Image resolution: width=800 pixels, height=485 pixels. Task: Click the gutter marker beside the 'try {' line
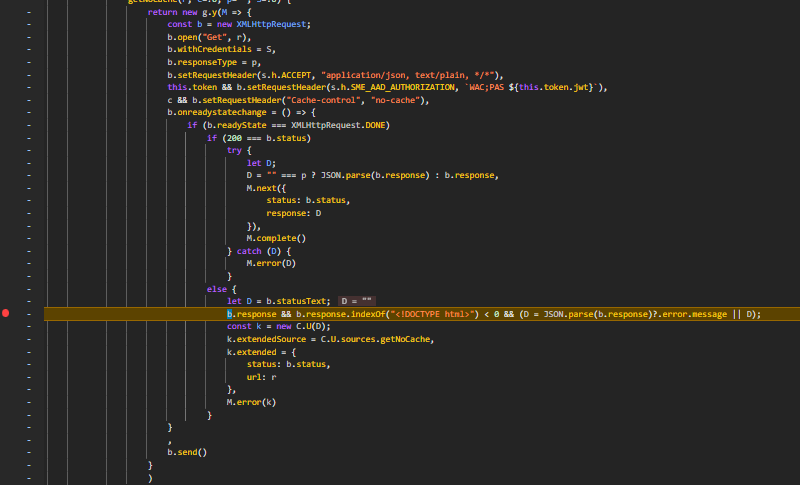pos(29,150)
